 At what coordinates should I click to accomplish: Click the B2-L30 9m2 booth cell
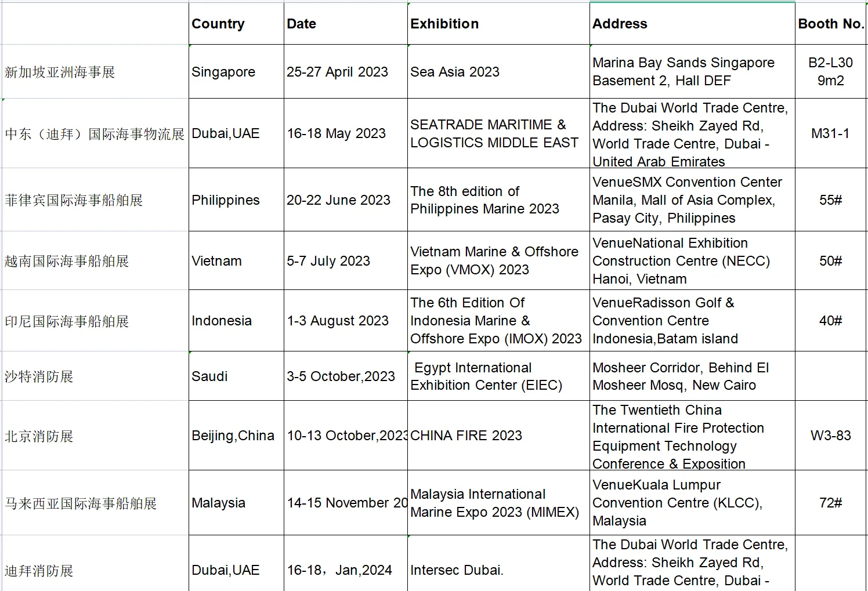tap(830, 72)
